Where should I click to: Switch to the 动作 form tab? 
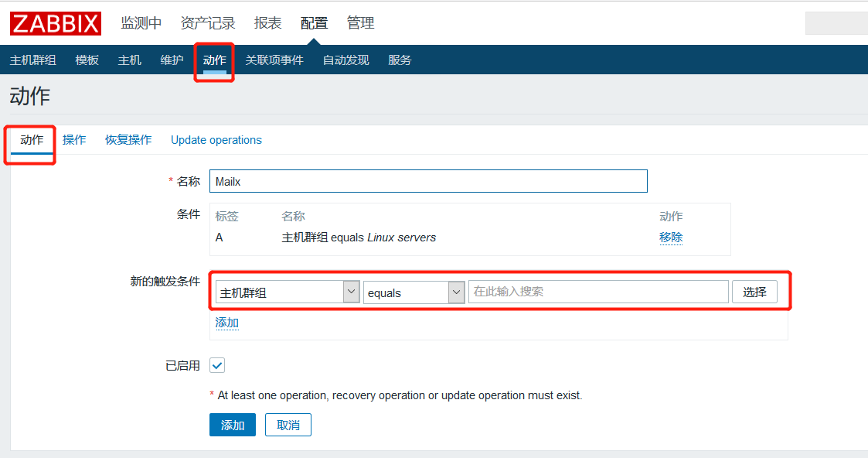[32, 140]
